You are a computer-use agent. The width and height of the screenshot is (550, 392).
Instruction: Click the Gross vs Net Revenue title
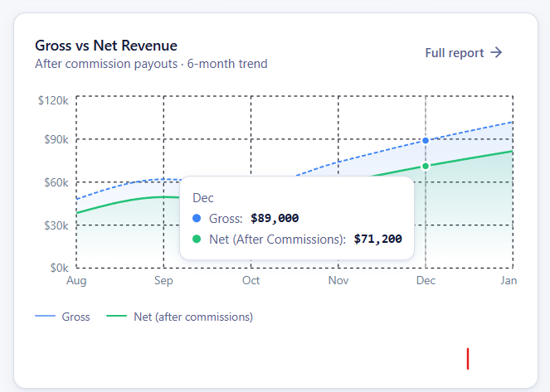tap(106, 46)
